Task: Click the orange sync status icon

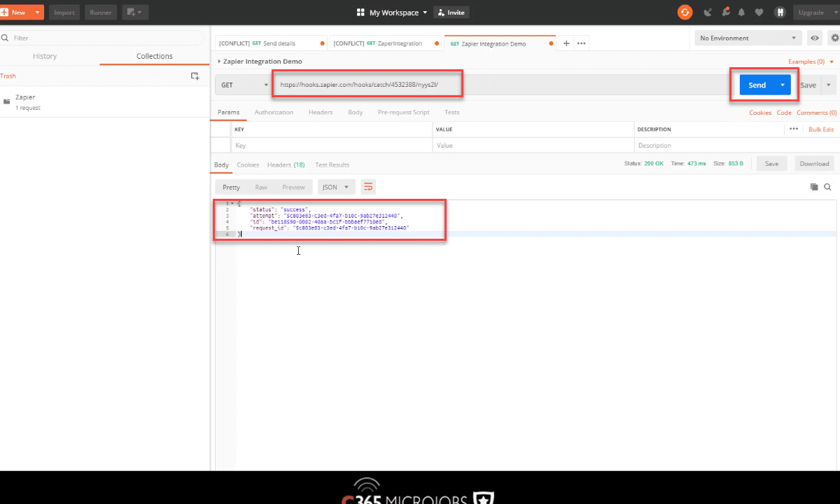Action: [685, 12]
